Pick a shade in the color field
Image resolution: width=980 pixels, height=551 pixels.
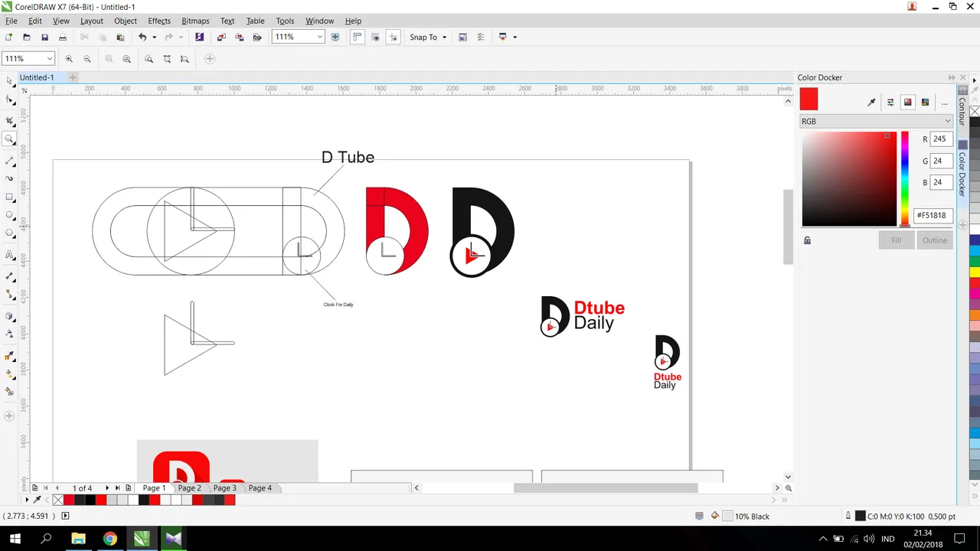pos(849,179)
